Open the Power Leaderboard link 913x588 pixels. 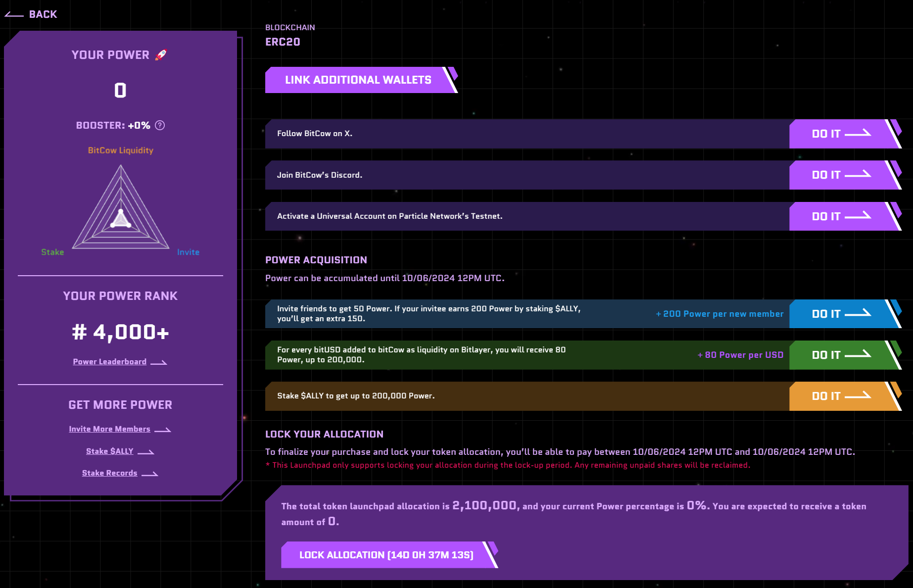pyautogui.click(x=120, y=362)
